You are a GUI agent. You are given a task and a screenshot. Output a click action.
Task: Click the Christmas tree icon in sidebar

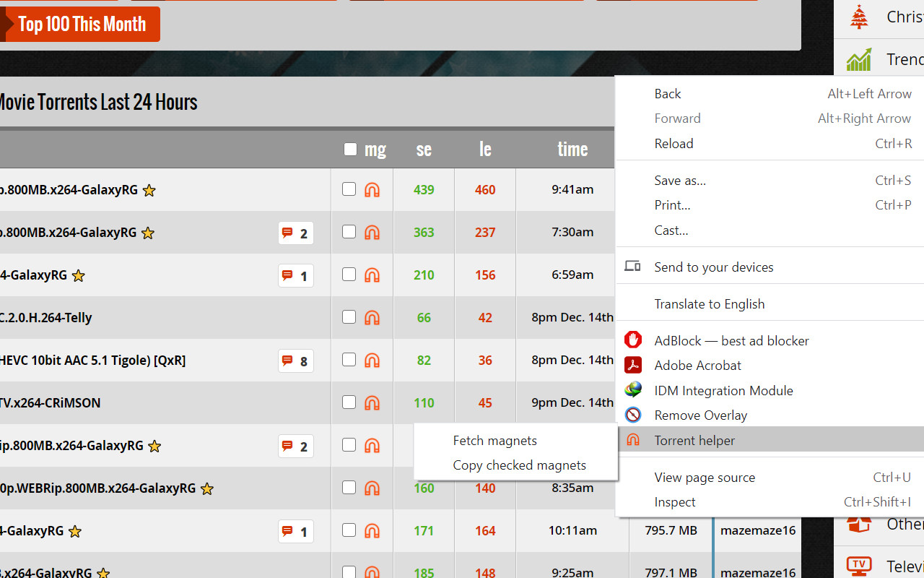coord(859,17)
